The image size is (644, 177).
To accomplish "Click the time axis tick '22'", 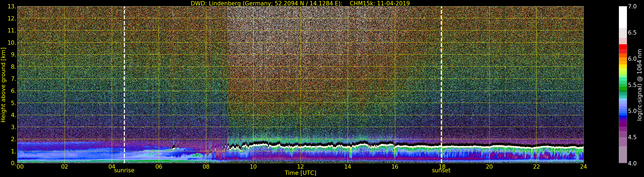I will (536, 167).
